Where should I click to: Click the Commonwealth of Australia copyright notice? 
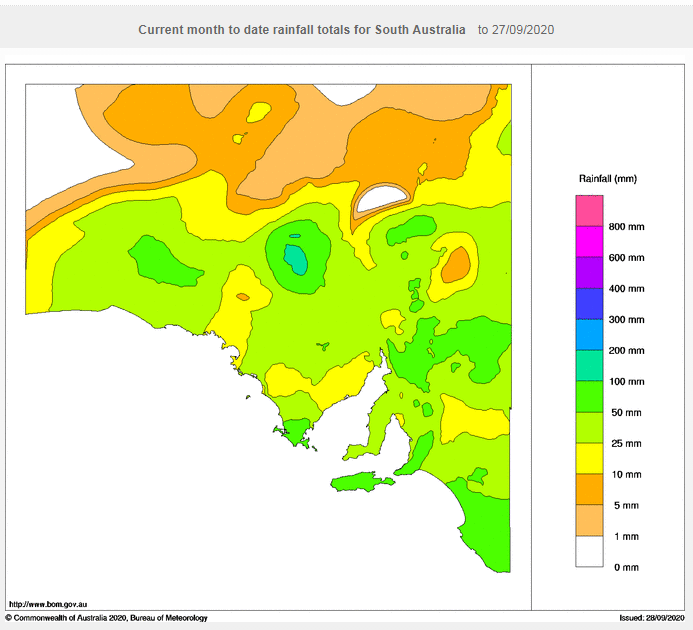(106, 618)
